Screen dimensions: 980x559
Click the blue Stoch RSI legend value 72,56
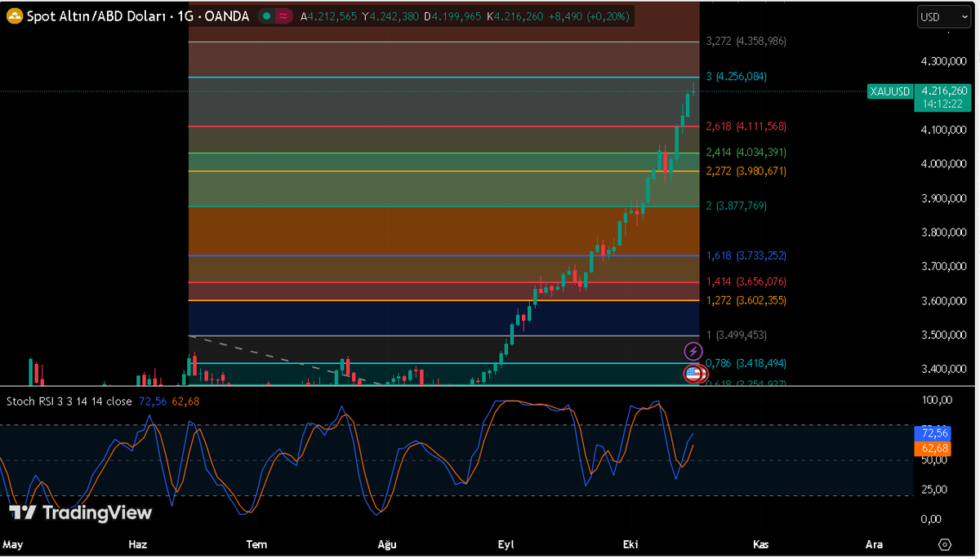pyautogui.click(x=153, y=401)
